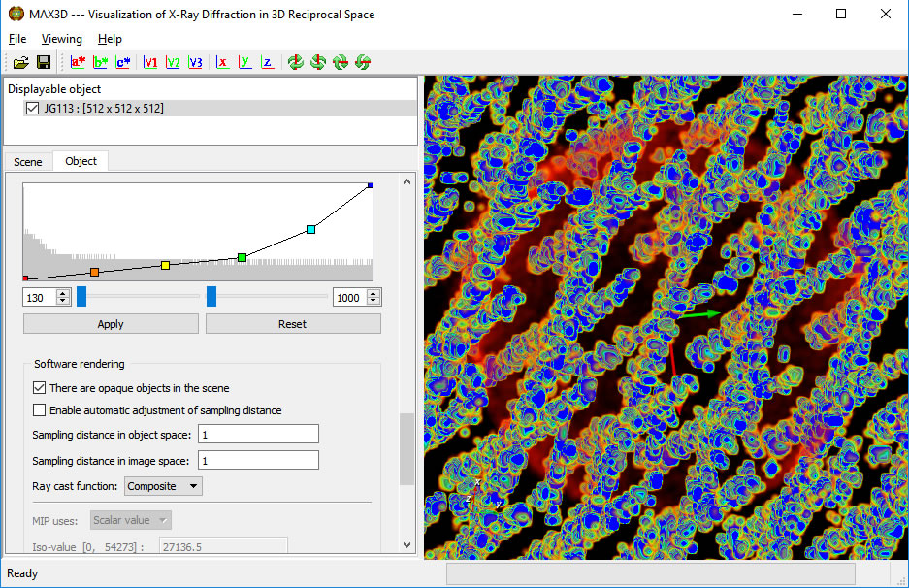Open the Ray cast function dropdown
909x588 pixels.
coord(164,486)
